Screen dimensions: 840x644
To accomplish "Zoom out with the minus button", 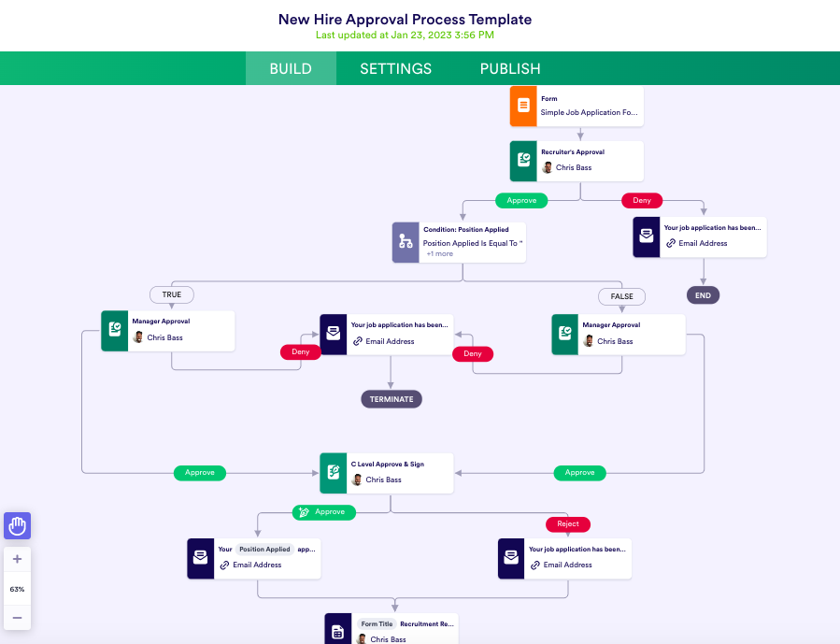I will pyautogui.click(x=17, y=617).
